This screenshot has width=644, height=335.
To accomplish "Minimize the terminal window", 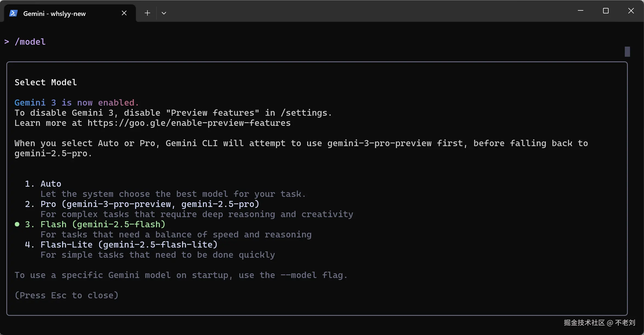I will (580, 11).
